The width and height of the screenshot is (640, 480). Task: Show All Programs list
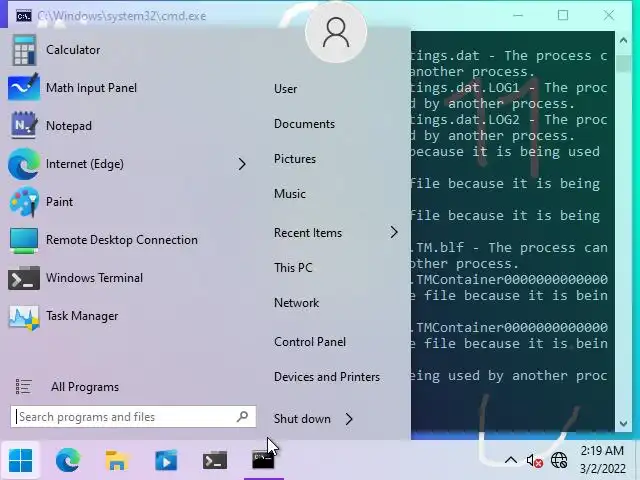click(x=85, y=387)
